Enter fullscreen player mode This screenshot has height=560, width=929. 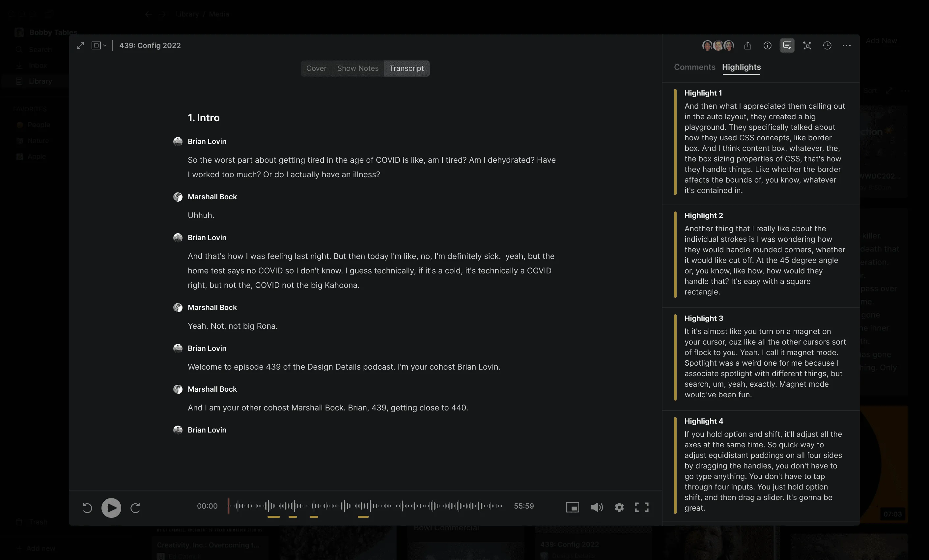pos(642,508)
